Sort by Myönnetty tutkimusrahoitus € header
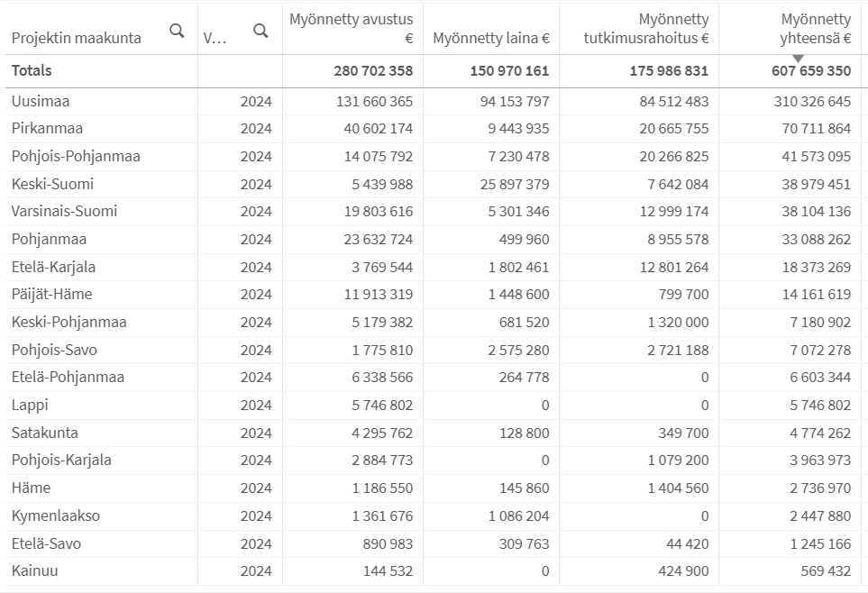The image size is (868, 593). click(645, 28)
